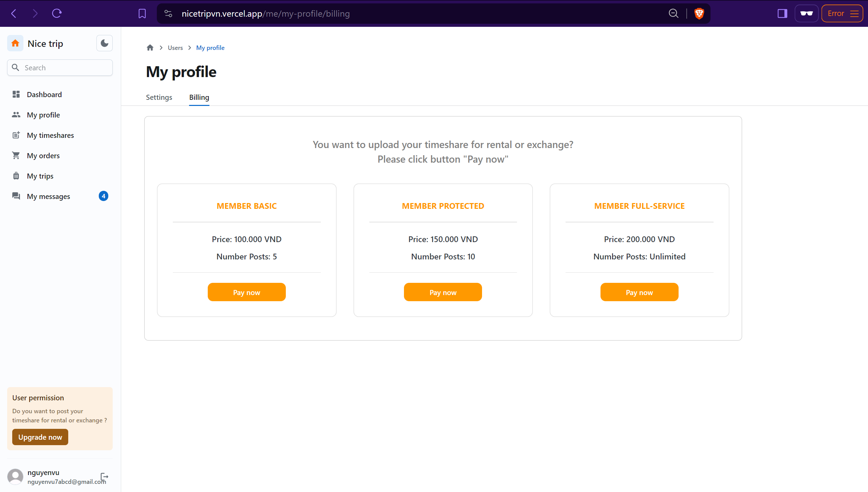Viewport: 868px width, 492px height.
Task: Click the My messages sidebar icon
Action: pyautogui.click(x=16, y=196)
